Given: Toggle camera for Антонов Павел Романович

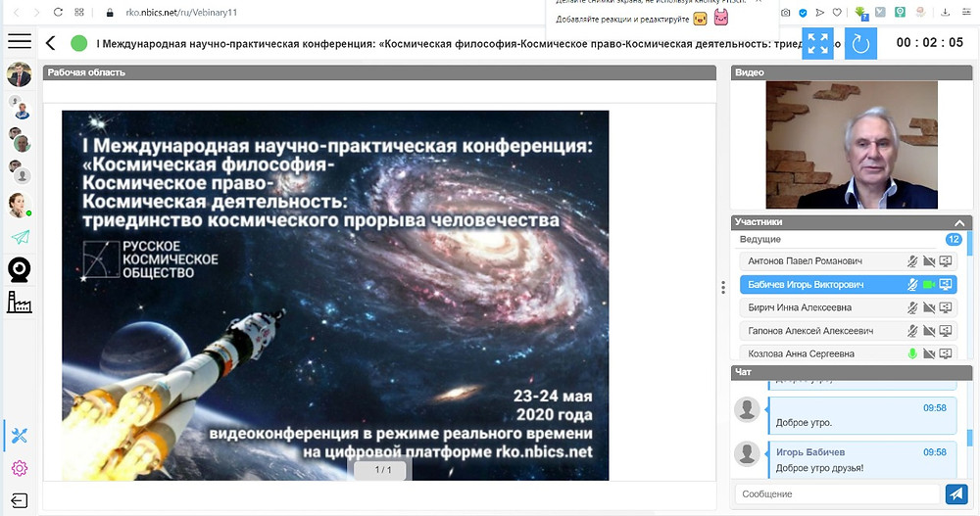Looking at the screenshot, I should 929,261.
